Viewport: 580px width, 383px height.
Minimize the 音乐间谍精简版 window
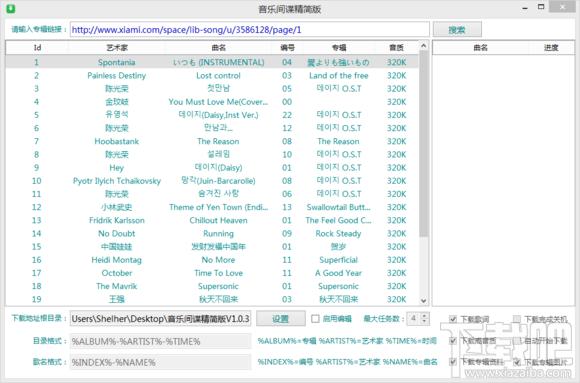point(525,7)
